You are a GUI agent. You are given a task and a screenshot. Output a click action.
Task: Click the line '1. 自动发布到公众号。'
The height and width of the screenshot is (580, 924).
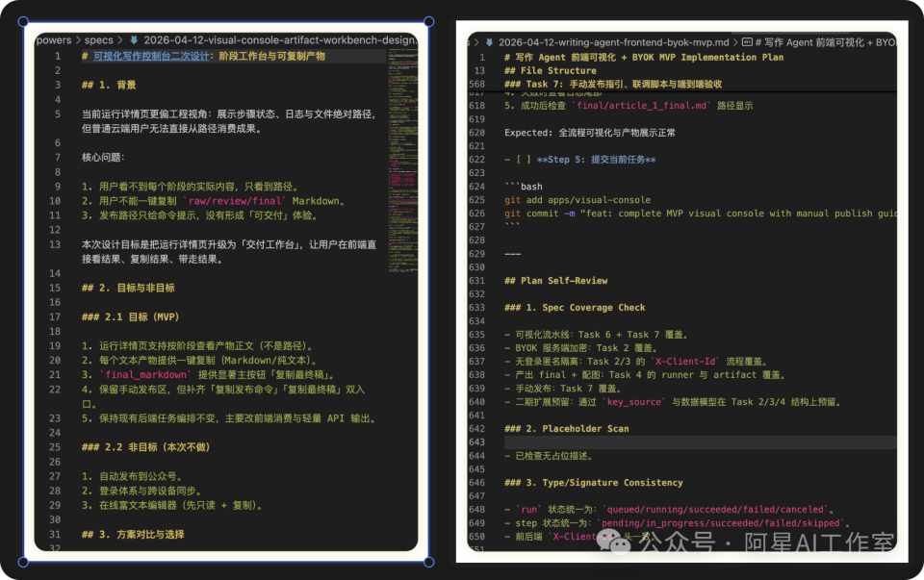pos(132,476)
